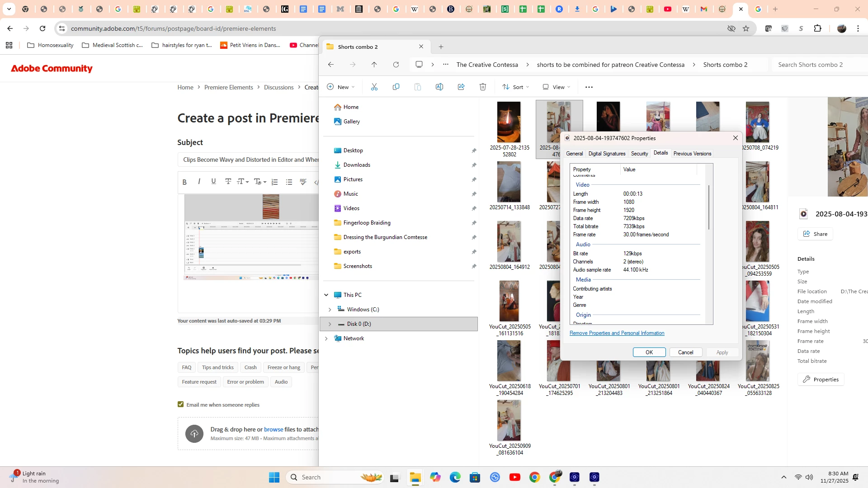Click the browse link for attachments
The width and height of the screenshot is (868, 488).
click(x=274, y=429)
